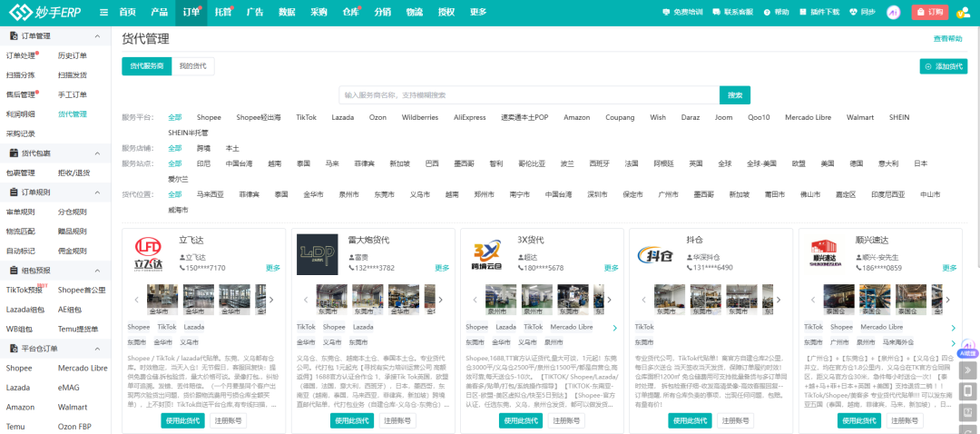Click the double-arrow collapse icon in floating toolbar

967,370
